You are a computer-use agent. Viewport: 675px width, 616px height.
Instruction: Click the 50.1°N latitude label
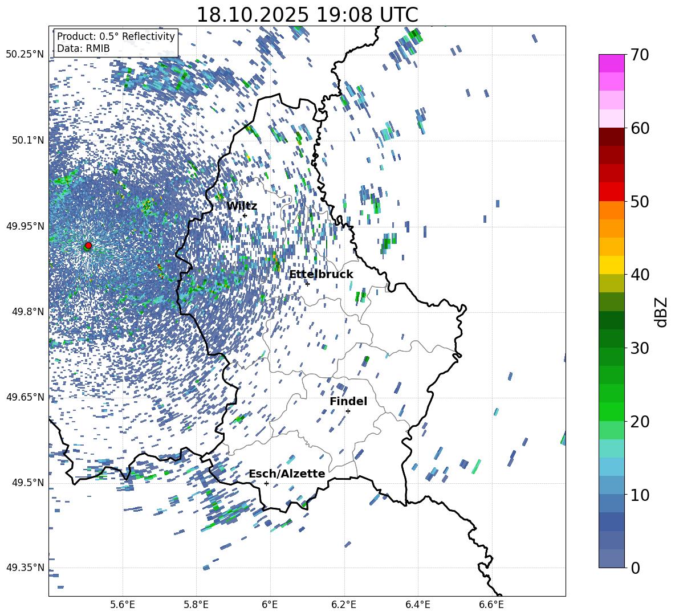pyautogui.click(x=28, y=140)
